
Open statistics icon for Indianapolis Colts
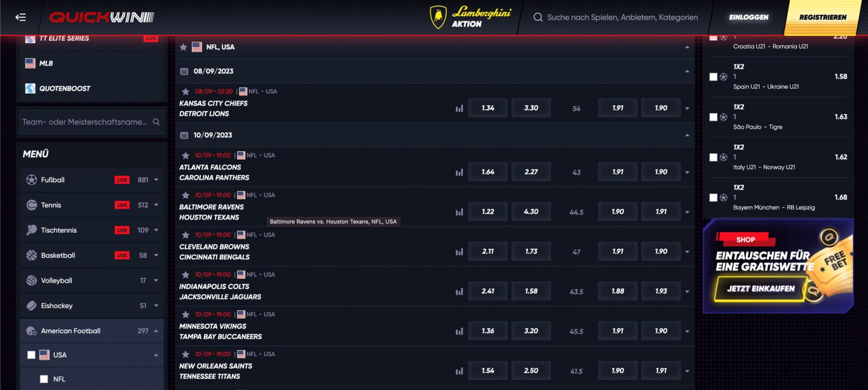point(459,291)
